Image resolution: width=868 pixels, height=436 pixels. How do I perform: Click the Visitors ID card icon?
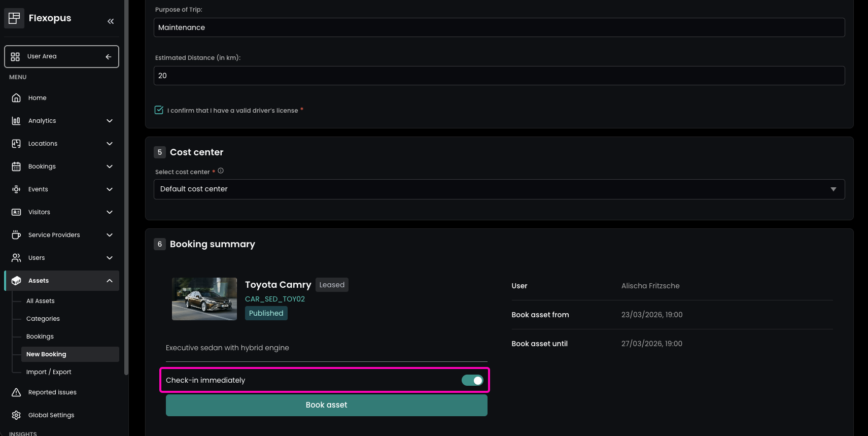16,212
